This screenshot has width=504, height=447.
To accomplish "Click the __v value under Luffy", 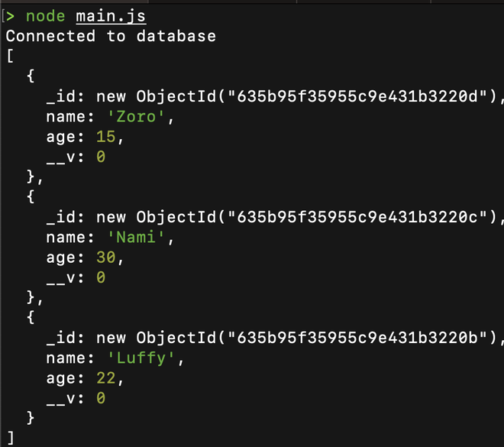I will click(101, 398).
